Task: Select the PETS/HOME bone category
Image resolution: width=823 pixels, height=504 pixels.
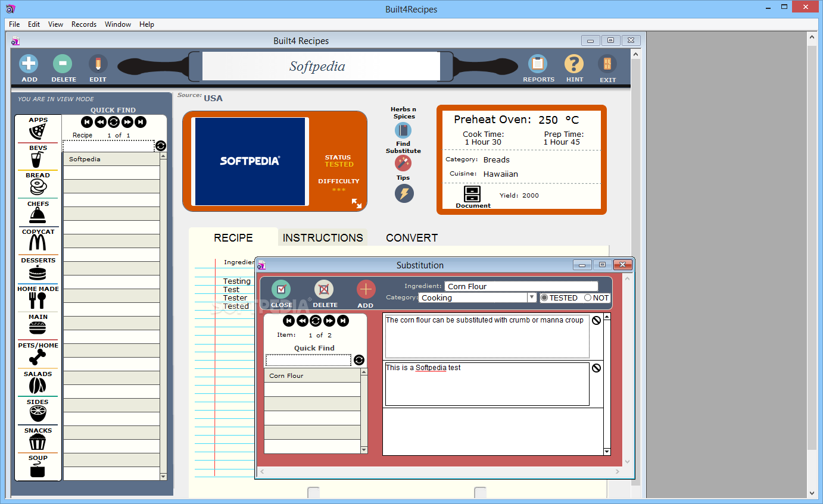Action: 38,357
